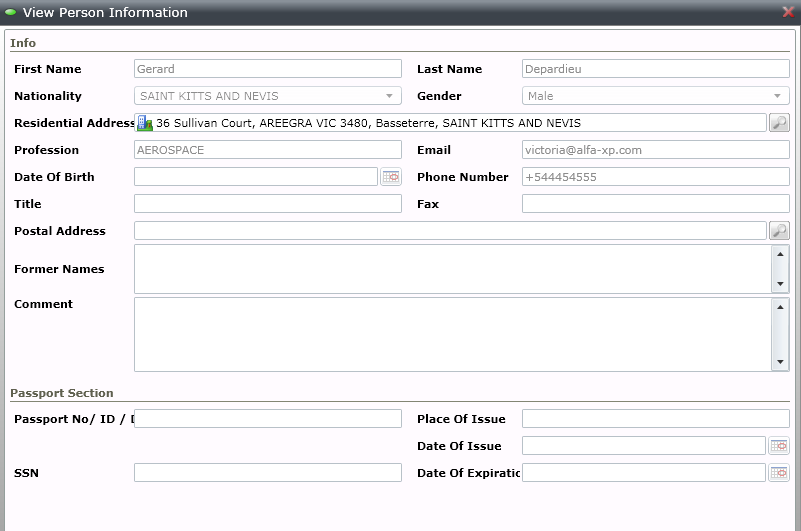This screenshot has width=801, height=531.
Task: Click the Postal Address input field
Action: click(x=450, y=230)
